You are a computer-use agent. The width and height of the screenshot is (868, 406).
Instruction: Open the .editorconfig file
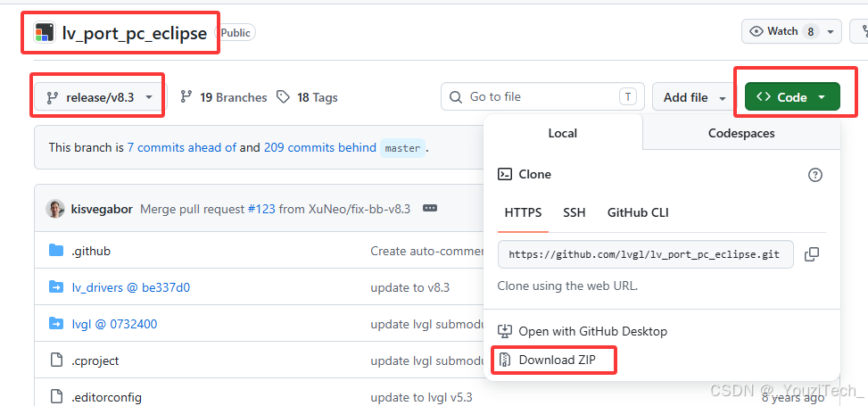[106, 397]
